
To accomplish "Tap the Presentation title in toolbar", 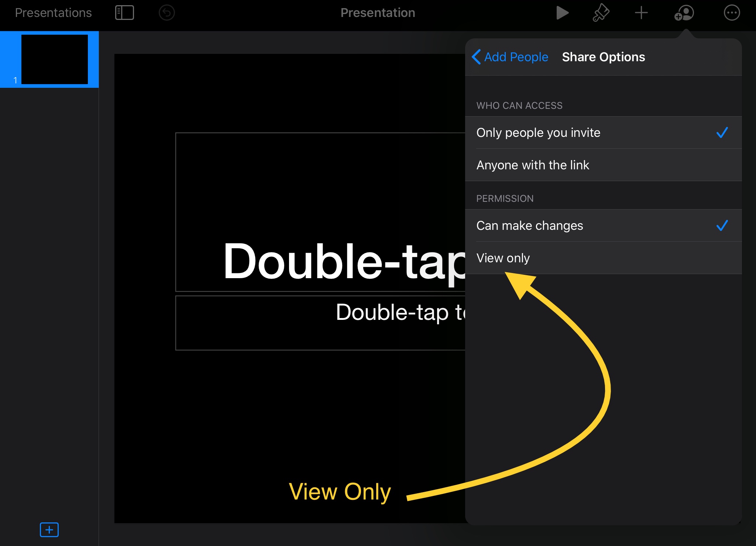I will 378,13.
